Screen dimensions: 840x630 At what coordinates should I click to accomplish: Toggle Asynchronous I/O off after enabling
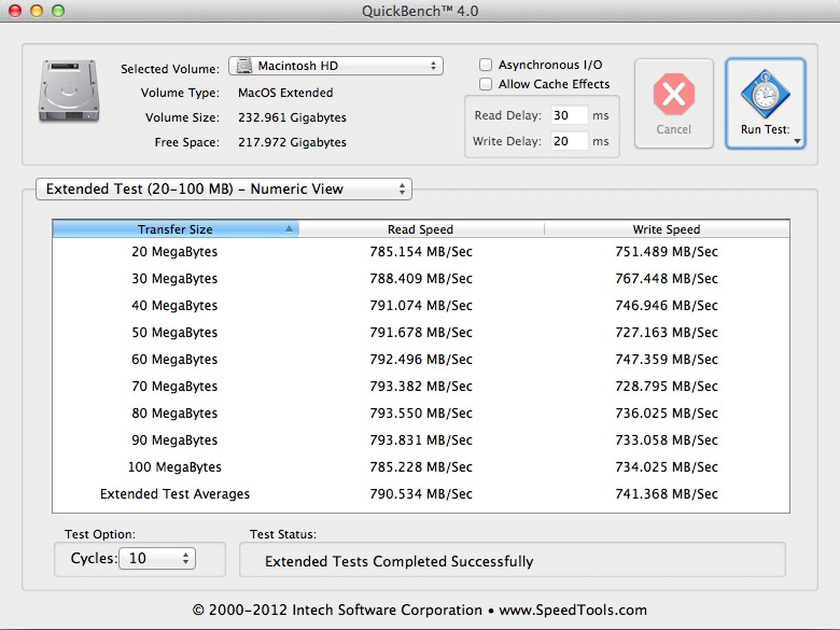485,65
